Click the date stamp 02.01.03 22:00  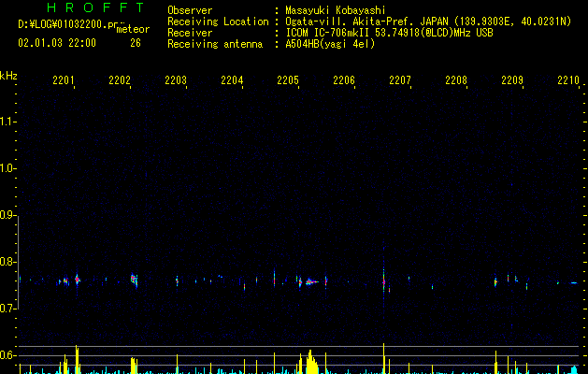click(57, 43)
